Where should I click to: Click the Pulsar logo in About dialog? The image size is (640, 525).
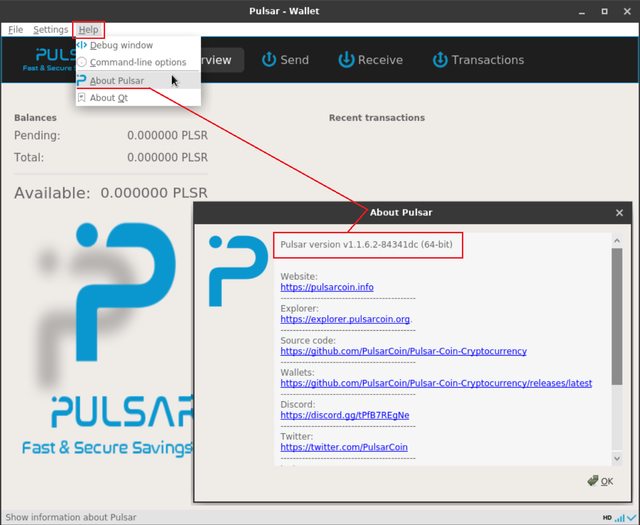[x=238, y=271]
